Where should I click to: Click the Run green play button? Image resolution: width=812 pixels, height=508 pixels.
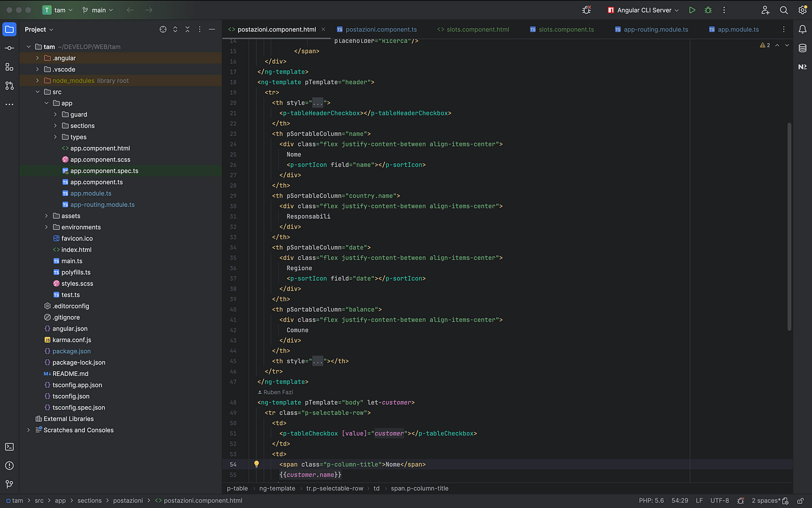[x=692, y=10]
